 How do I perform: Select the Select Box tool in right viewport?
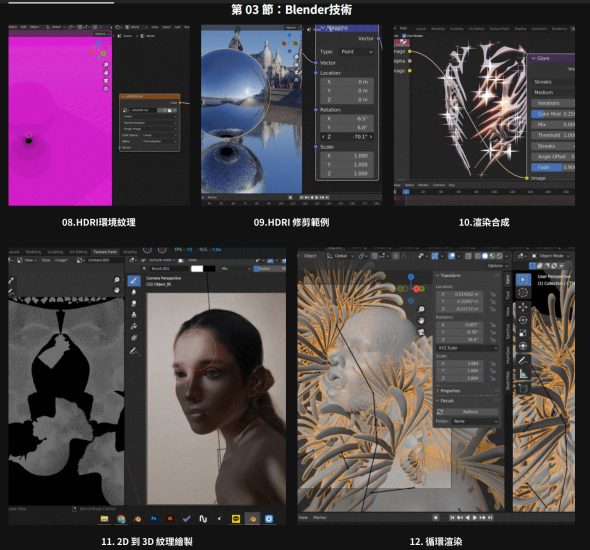523,280
